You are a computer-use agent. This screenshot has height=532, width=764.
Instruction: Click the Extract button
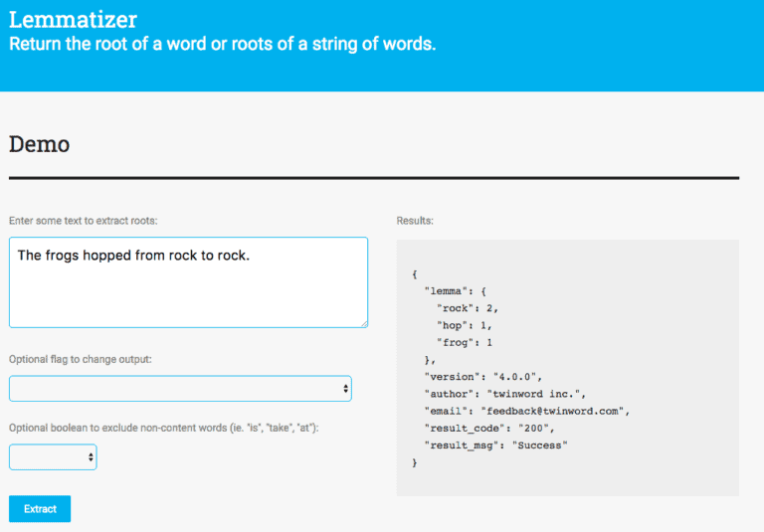point(40,508)
